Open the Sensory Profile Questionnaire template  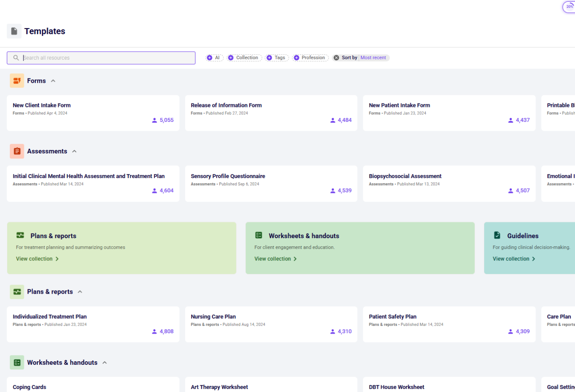click(271, 184)
